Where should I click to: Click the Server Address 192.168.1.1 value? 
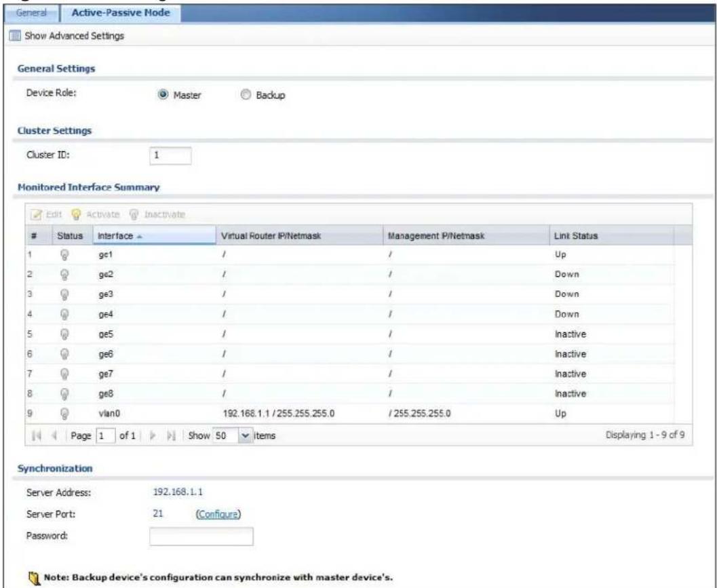click(178, 492)
